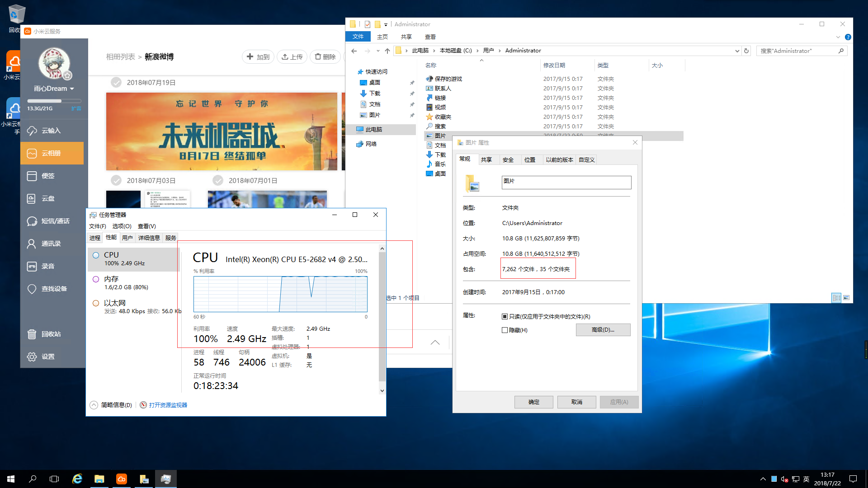Screen dimensions: 868x488
Task: Expand the 雨心Dream account dropdown
Action: (x=72, y=89)
